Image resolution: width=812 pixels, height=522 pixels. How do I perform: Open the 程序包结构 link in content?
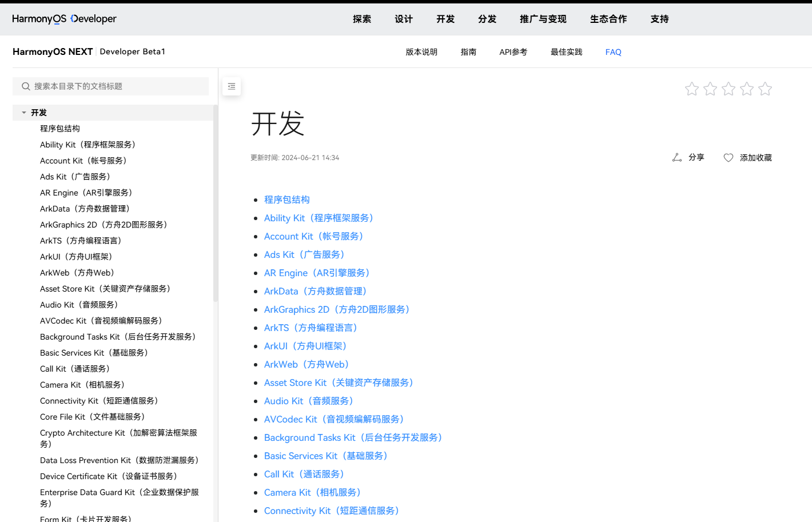(x=287, y=200)
